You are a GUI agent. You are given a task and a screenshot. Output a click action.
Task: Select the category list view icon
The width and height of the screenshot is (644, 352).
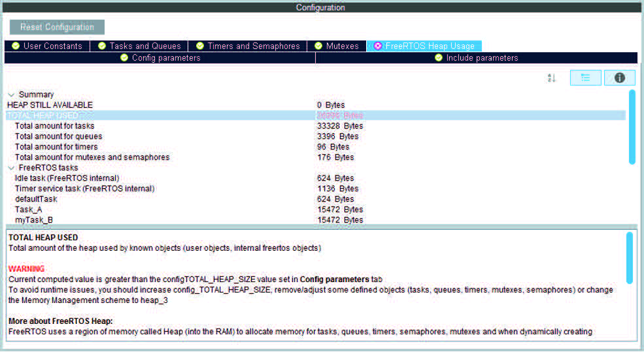tap(586, 78)
